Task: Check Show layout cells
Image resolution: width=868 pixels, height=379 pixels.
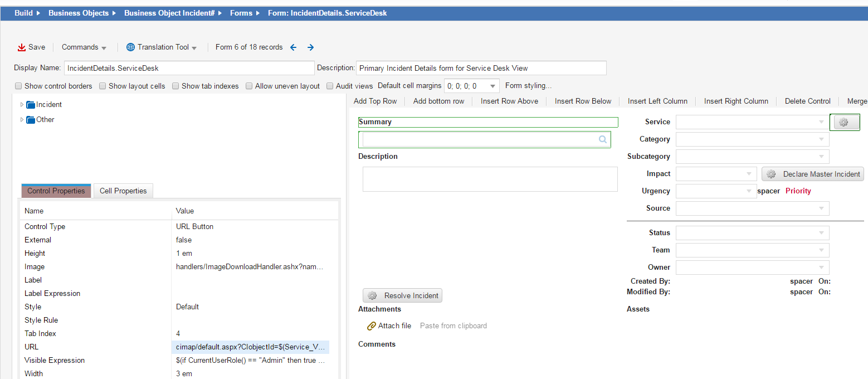Action: pyautogui.click(x=103, y=86)
